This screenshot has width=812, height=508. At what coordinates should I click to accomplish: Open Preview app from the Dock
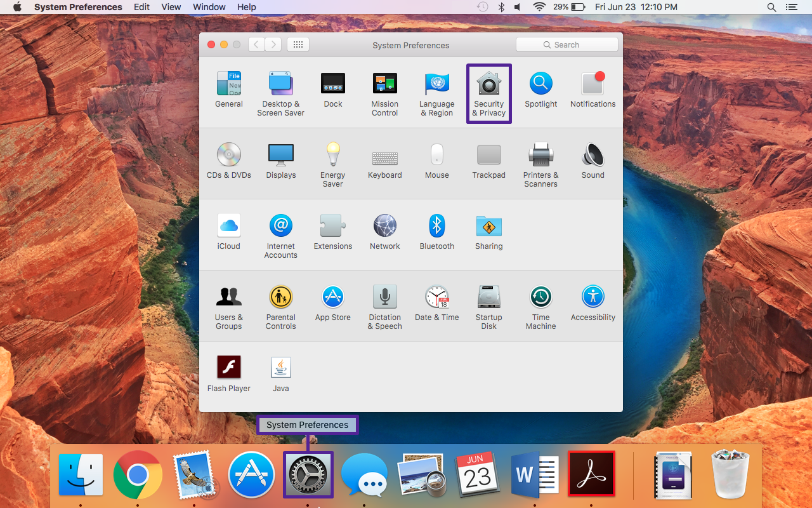[421, 475]
